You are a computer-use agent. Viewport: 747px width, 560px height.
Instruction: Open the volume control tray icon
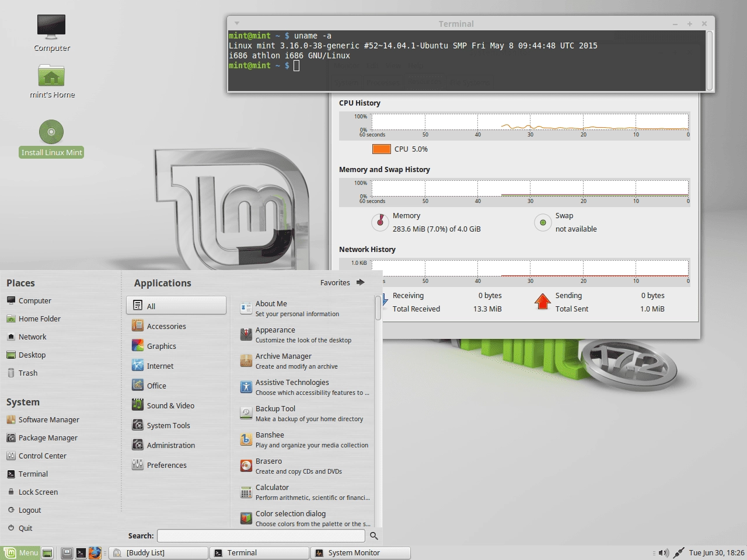(x=664, y=552)
